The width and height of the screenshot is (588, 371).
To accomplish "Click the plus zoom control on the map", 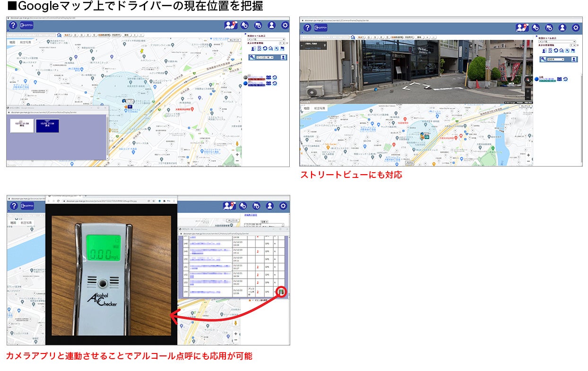I will click(x=237, y=155).
